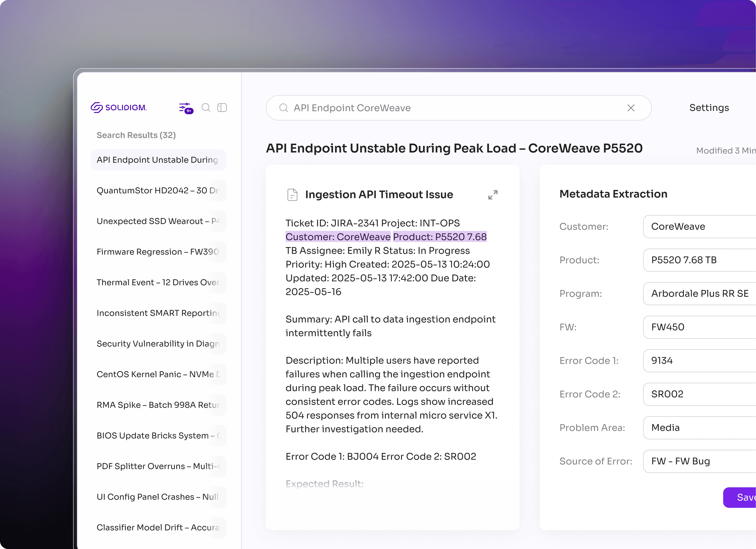Image resolution: width=756 pixels, height=549 pixels.
Task: Open the CentOS Kernel Panic result
Action: point(158,374)
